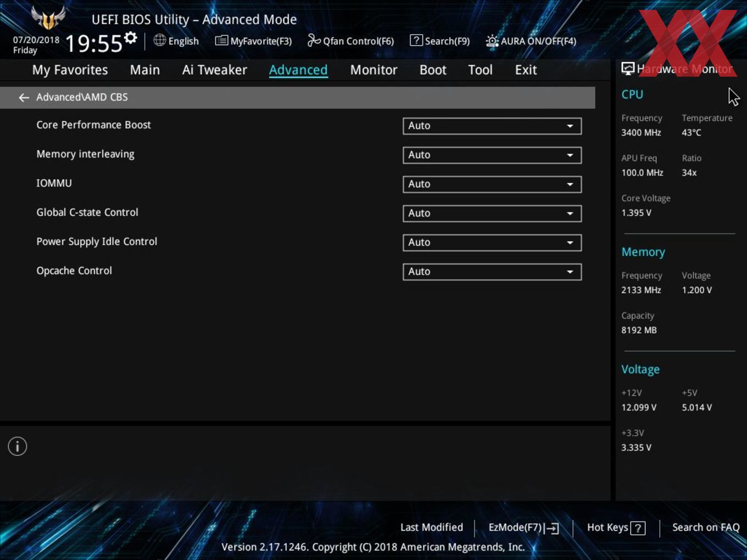This screenshot has height=560, width=747.
Task: Click the 3.335 V reading
Action: tap(636, 447)
